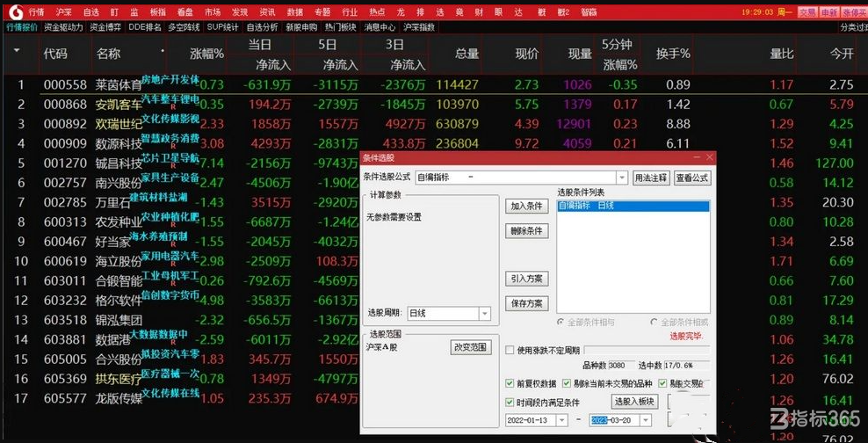Click the 保存方案 button
868x443 pixels.
[x=526, y=303]
